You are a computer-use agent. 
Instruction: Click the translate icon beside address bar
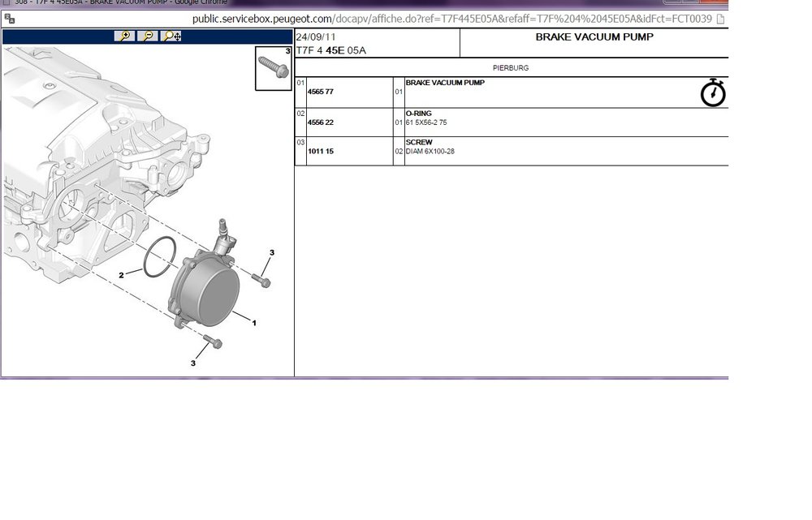point(9,19)
